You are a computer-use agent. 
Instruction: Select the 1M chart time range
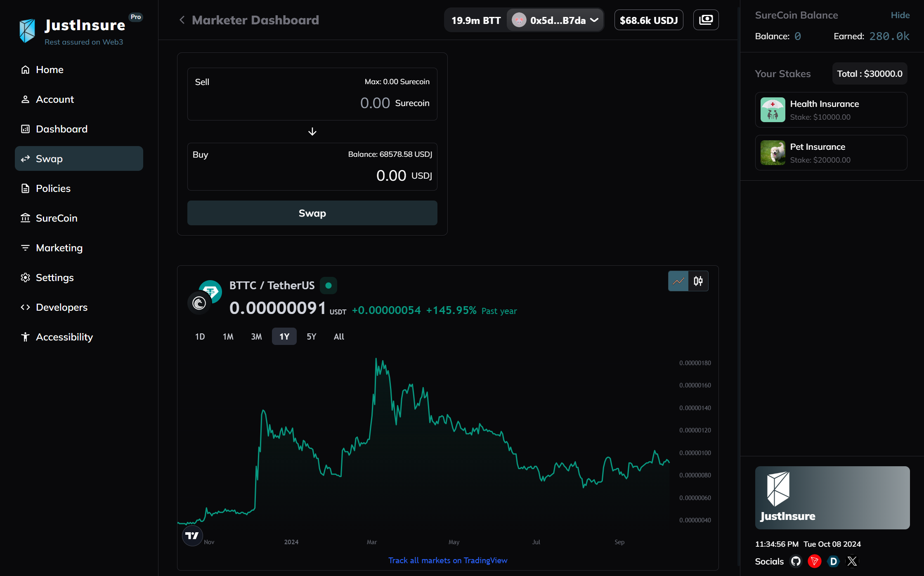tap(228, 337)
